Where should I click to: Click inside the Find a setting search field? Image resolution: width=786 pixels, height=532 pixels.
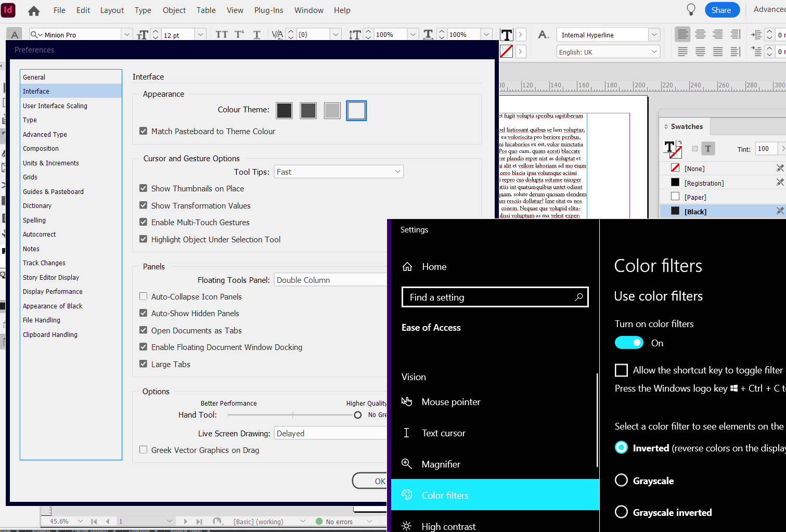click(495, 297)
